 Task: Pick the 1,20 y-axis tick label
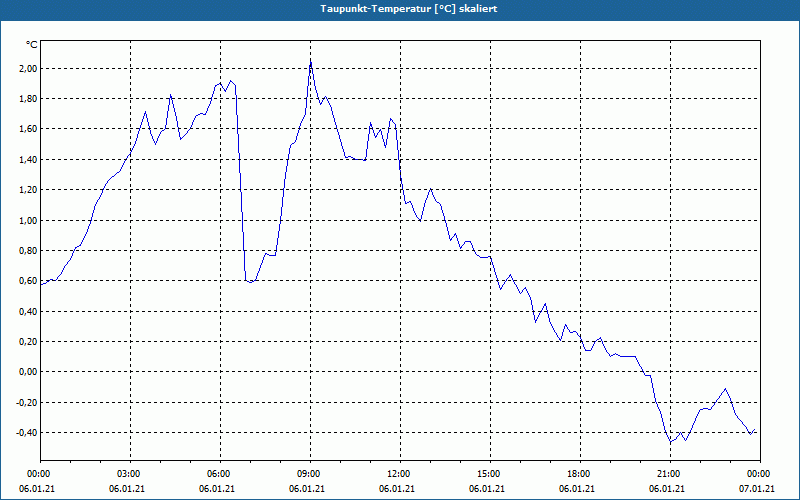(27, 190)
